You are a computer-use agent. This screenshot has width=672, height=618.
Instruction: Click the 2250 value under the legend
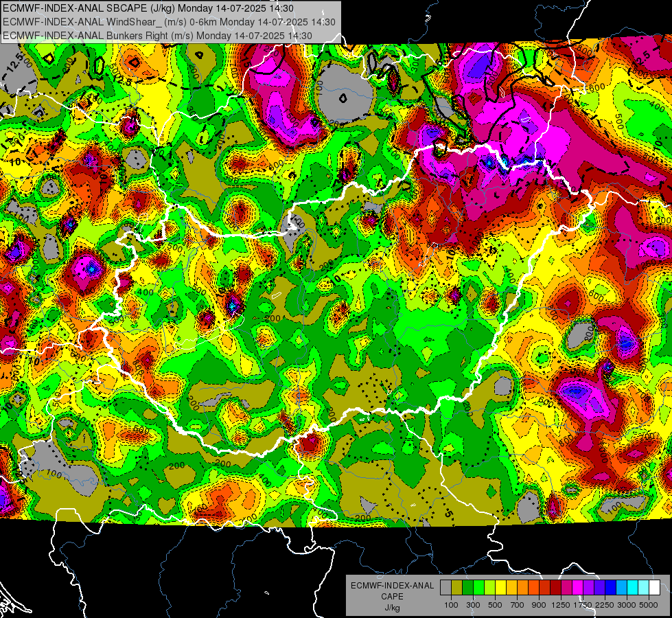pos(605,605)
